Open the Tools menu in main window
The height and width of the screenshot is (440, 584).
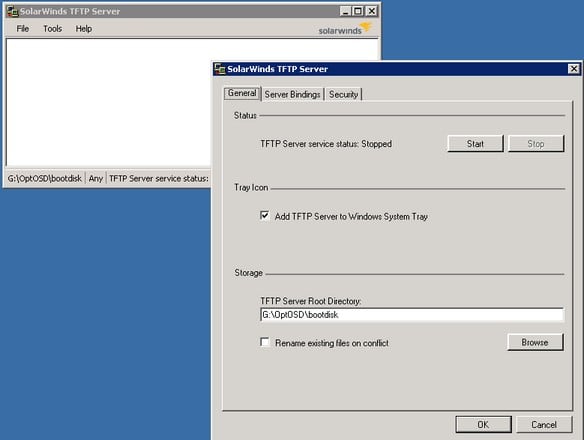[53, 29]
